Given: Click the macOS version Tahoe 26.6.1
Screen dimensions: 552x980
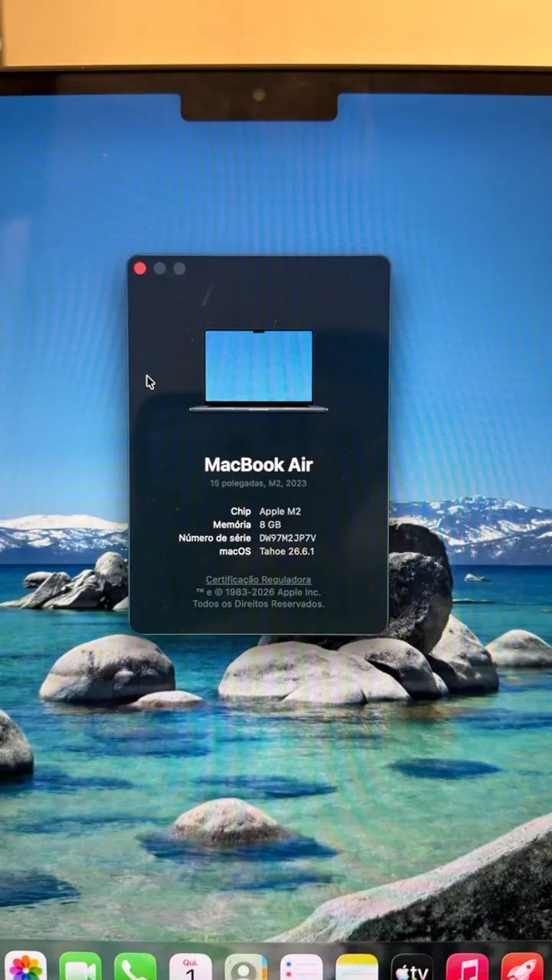Looking at the screenshot, I should (x=287, y=551).
